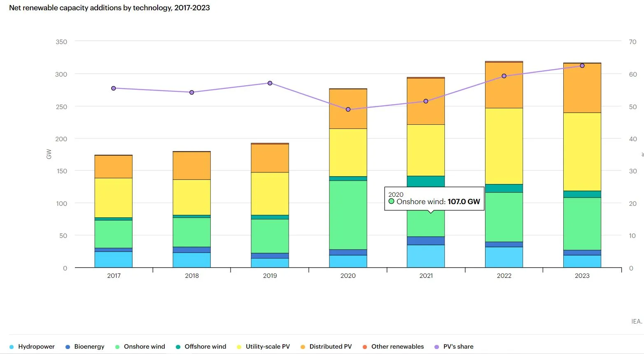Image resolution: width=644 pixels, height=354 pixels.
Task: Click the 70 right axis label
Action: tap(633, 42)
